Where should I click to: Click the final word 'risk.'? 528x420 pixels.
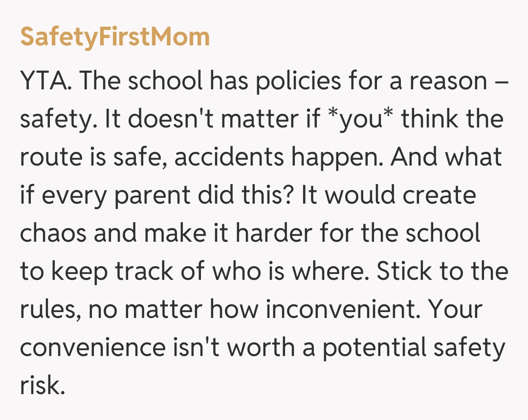pyautogui.click(x=42, y=386)
